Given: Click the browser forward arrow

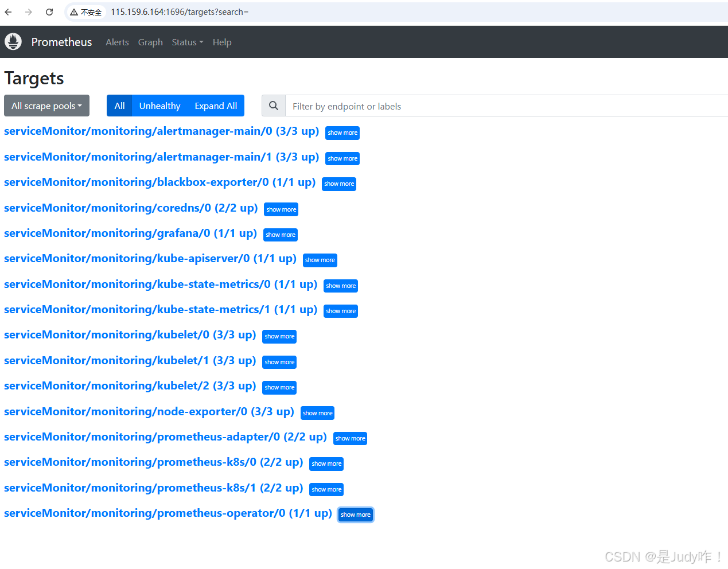Looking at the screenshot, I should coord(29,12).
